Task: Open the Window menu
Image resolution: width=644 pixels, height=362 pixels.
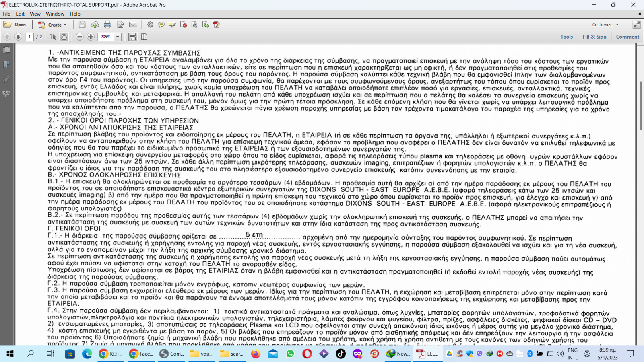Action: (x=55, y=14)
